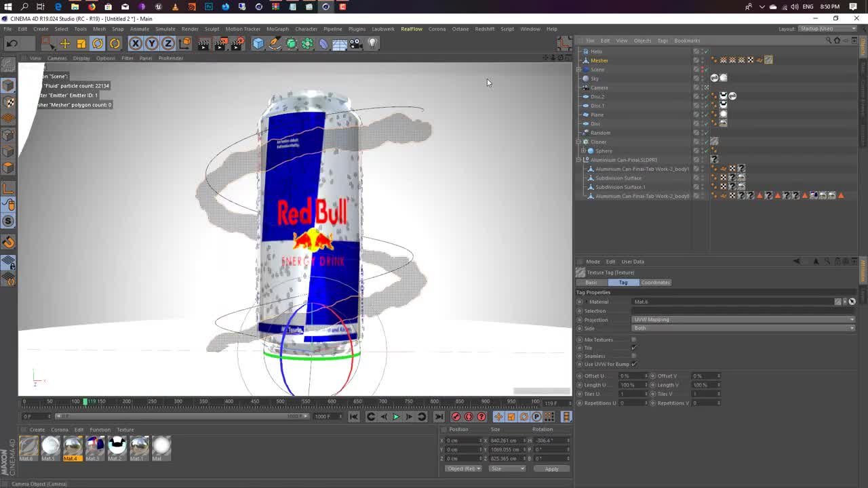Toggle Random effector enable checkmark
The width and height of the screenshot is (868, 488).
[x=706, y=133]
